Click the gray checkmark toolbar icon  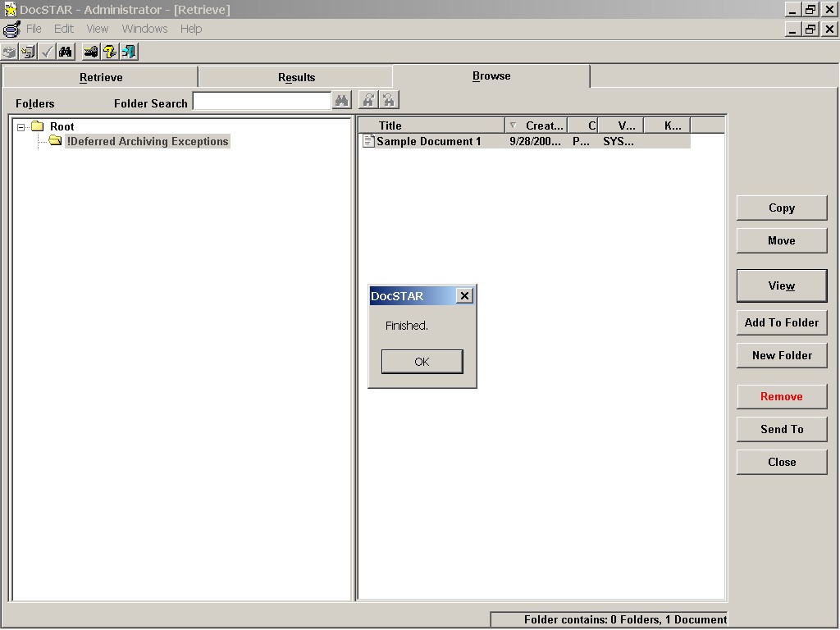[x=47, y=52]
